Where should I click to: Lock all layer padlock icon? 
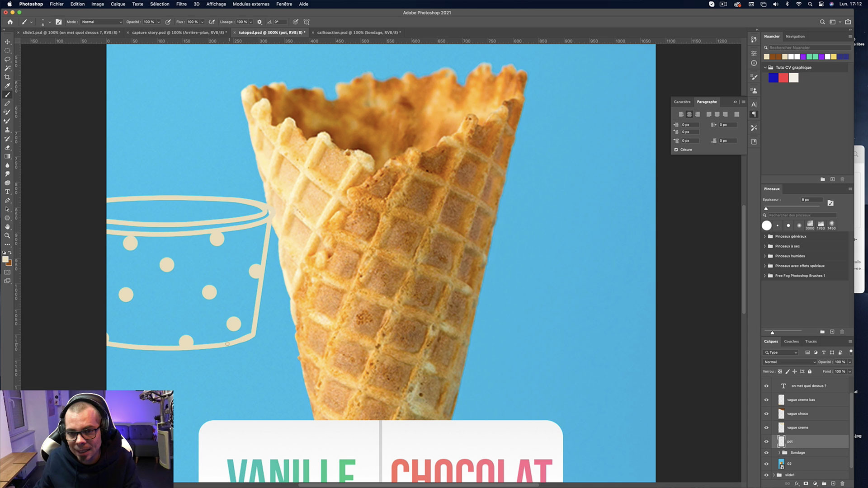(x=810, y=371)
